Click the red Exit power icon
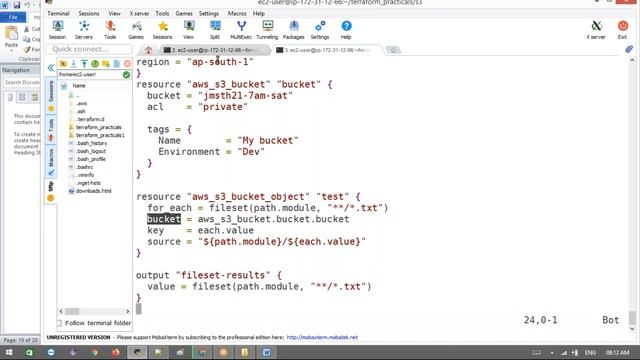Viewport: 640px width, 360px height. [x=622, y=30]
